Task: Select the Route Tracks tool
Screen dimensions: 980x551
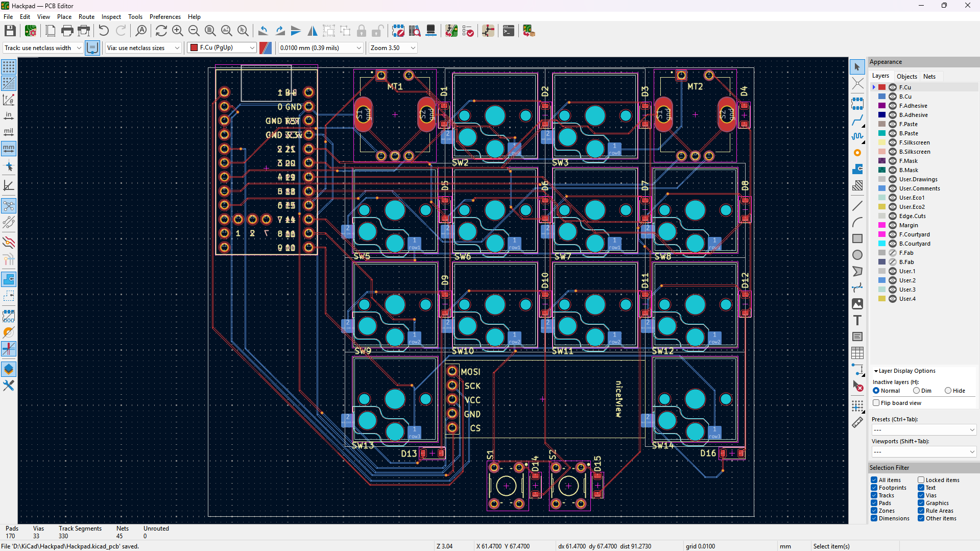Action: click(857, 121)
